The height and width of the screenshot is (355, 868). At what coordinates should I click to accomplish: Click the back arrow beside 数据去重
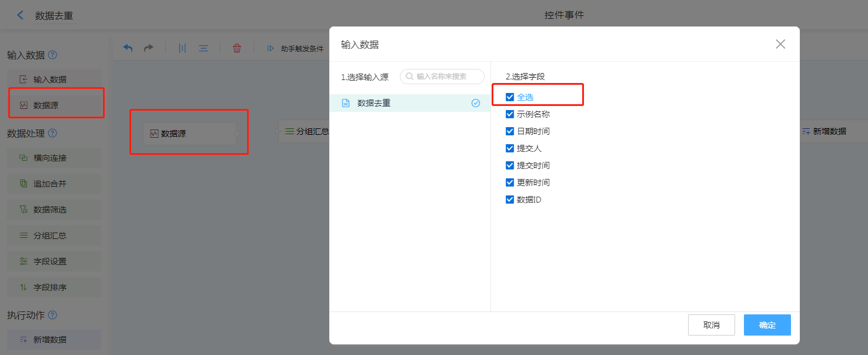coord(21,15)
